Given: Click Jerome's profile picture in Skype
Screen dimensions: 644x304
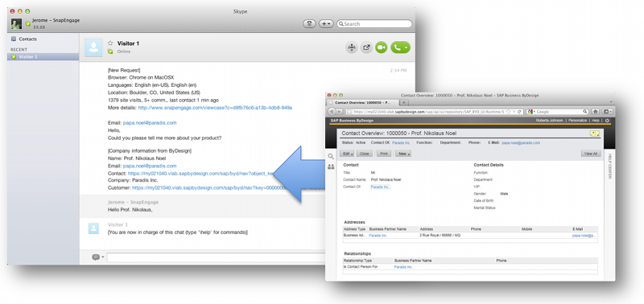Looking at the screenshot, I should coord(16,24).
